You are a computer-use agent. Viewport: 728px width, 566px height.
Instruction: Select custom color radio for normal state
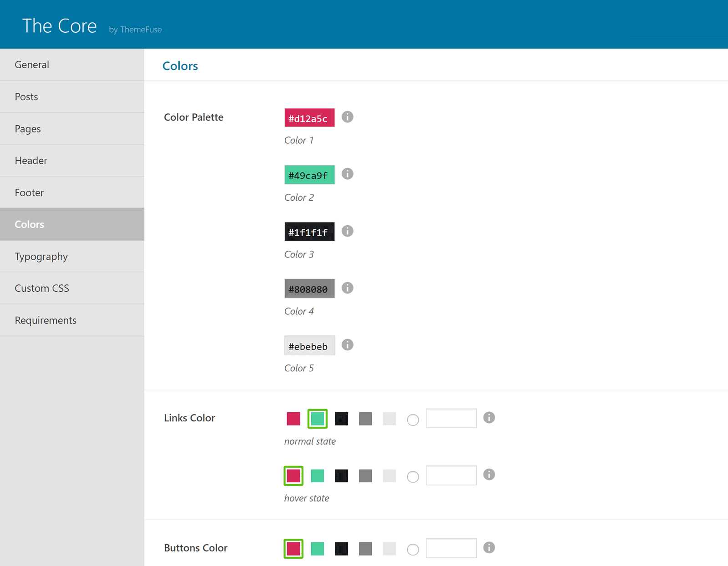click(x=413, y=419)
